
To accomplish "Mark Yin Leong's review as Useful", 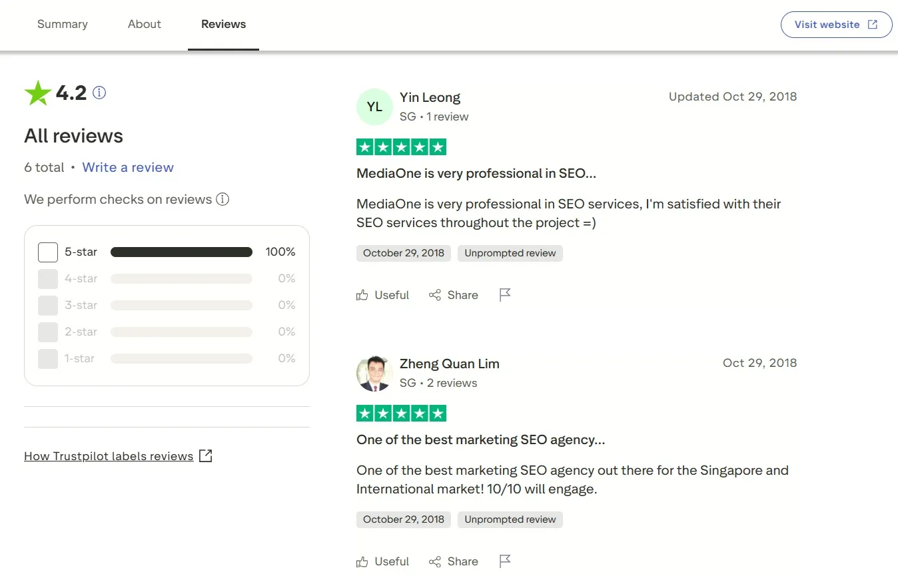I will 383,295.
